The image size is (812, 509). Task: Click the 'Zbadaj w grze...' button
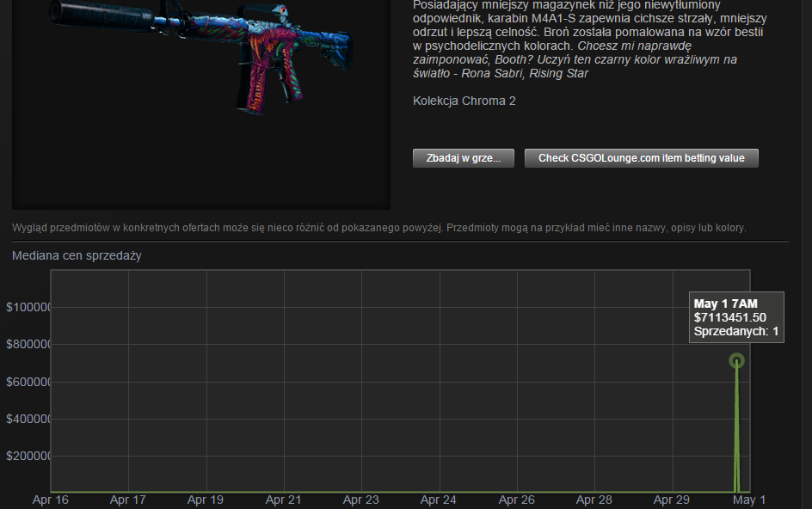[464, 158]
